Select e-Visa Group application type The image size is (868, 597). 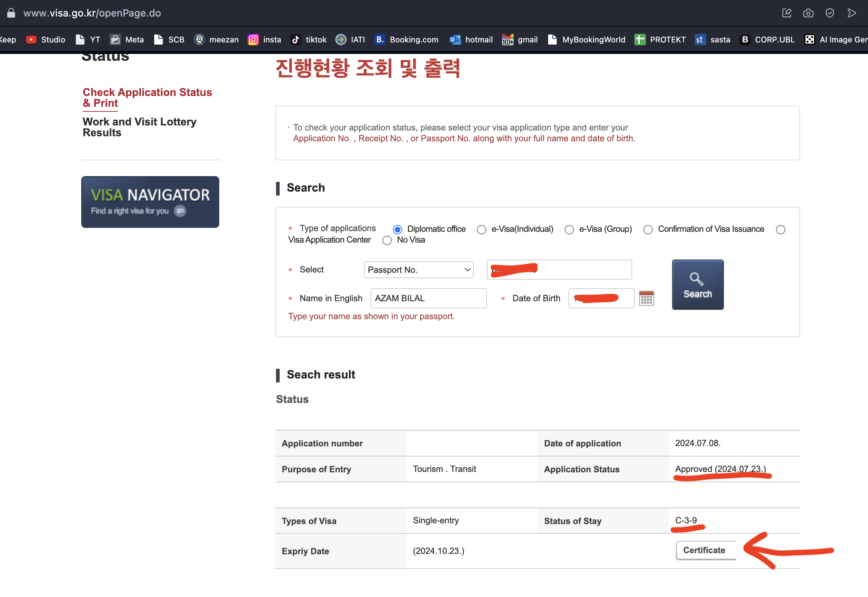pyautogui.click(x=568, y=229)
